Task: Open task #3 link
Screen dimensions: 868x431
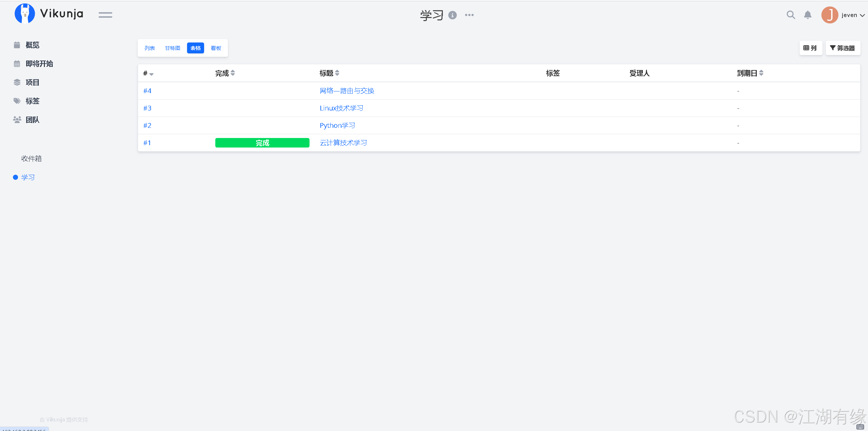Action: coord(147,108)
